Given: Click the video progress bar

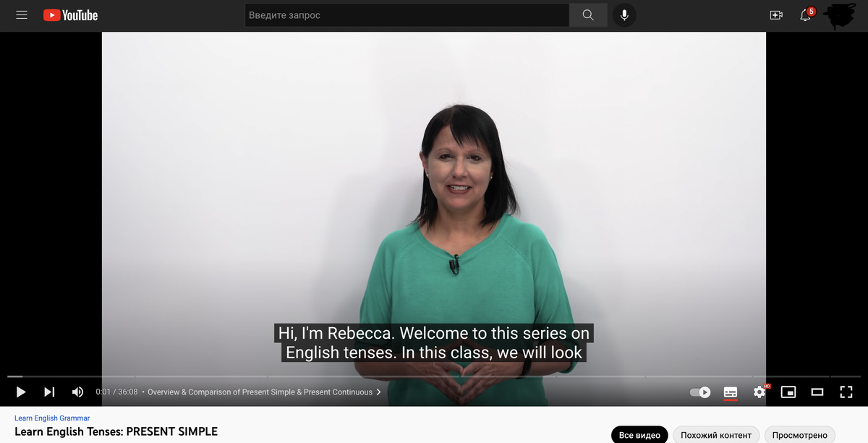Looking at the screenshot, I should 434,376.
